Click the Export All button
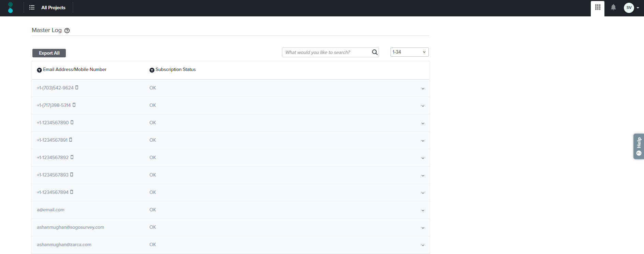 point(49,53)
